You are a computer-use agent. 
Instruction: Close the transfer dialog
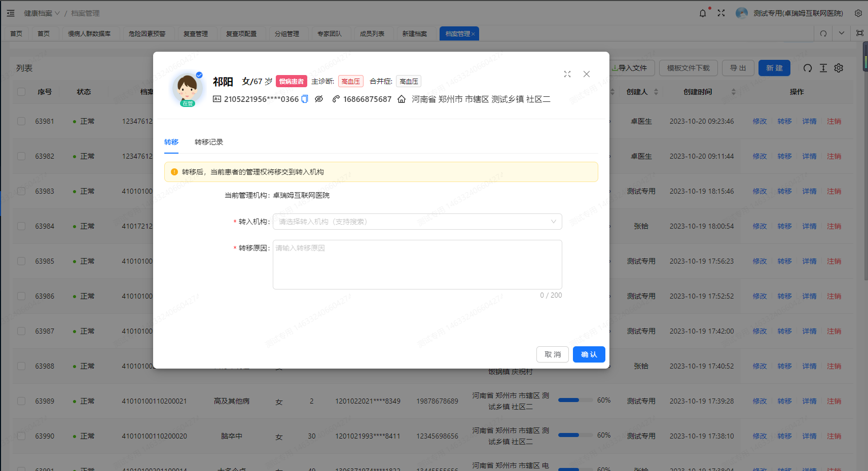click(x=587, y=74)
